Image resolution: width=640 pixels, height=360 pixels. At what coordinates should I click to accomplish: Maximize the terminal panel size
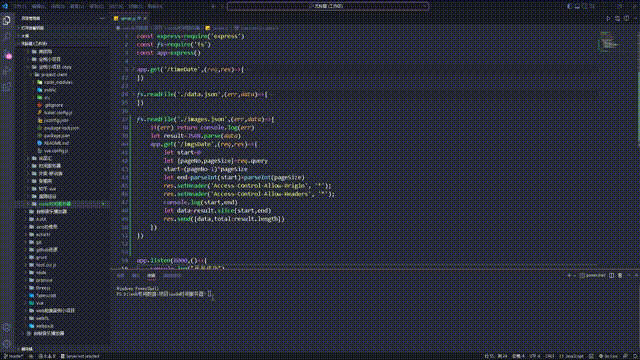[629, 276]
